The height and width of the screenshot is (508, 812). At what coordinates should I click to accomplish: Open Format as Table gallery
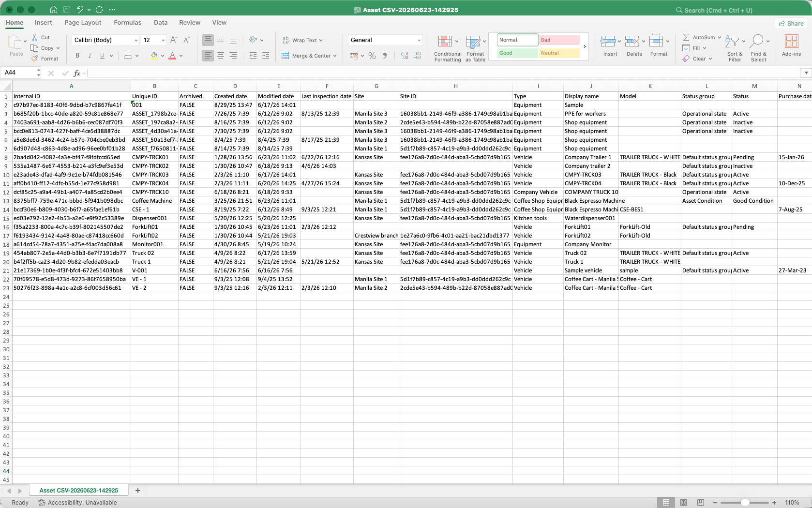[475, 48]
